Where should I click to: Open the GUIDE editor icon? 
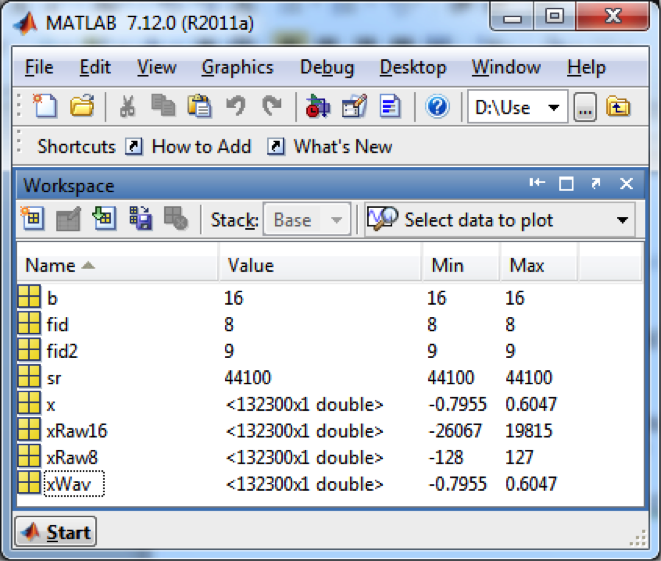354,106
